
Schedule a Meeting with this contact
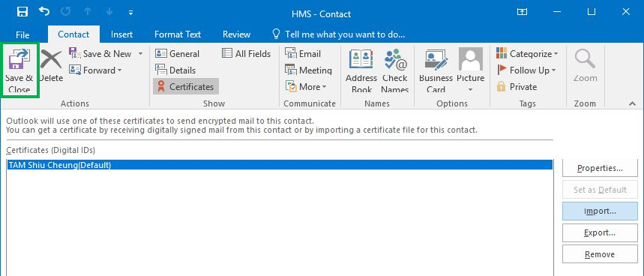pyautogui.click(x=308, y=70)
